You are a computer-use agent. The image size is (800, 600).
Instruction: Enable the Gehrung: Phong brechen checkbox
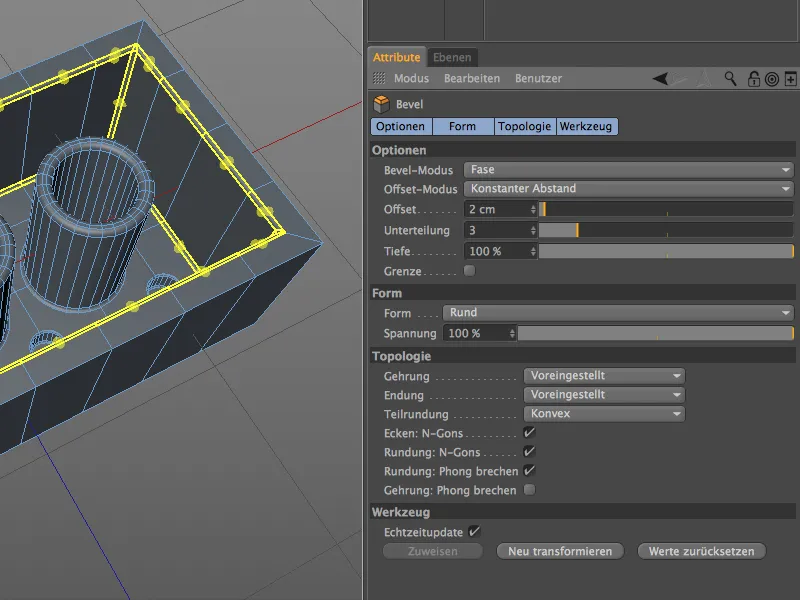point(529,489)
